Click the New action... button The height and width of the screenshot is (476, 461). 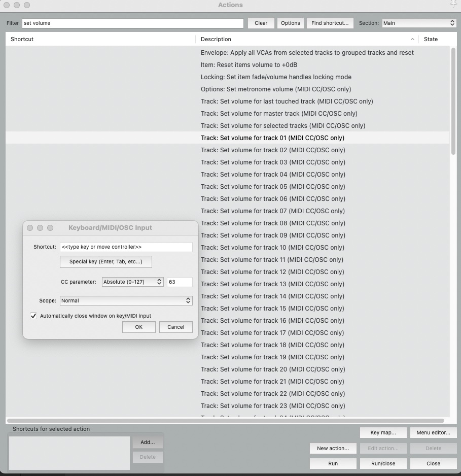(x=333, y=449)
